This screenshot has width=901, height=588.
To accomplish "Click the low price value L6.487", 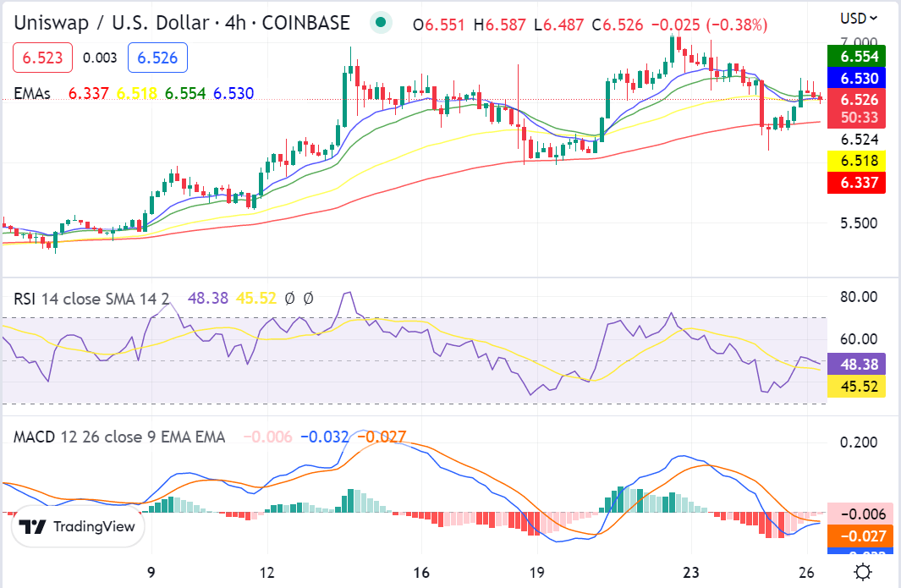I will [558, 25].
